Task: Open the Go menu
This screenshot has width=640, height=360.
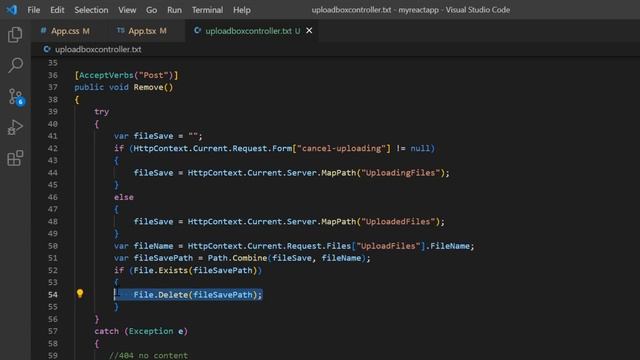Action: [x=151, y=10]
